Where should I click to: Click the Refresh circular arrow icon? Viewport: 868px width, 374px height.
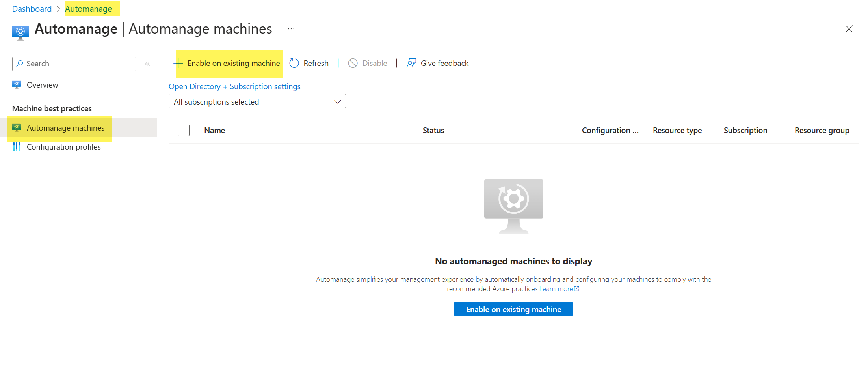pos(294,63)
